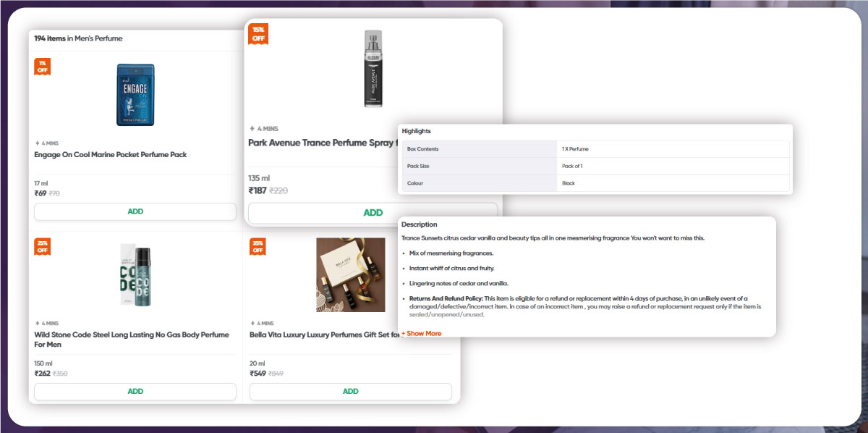
Task: Add Wild Stone Code Steel perfume to cart
Action: coord(135,391)
